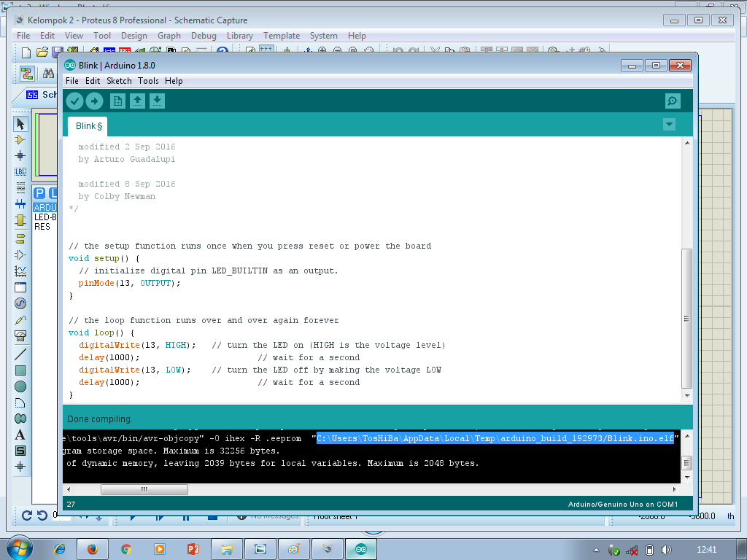
Task: Select Proteus Buses Mode tool
Action: tap(20, 204)
